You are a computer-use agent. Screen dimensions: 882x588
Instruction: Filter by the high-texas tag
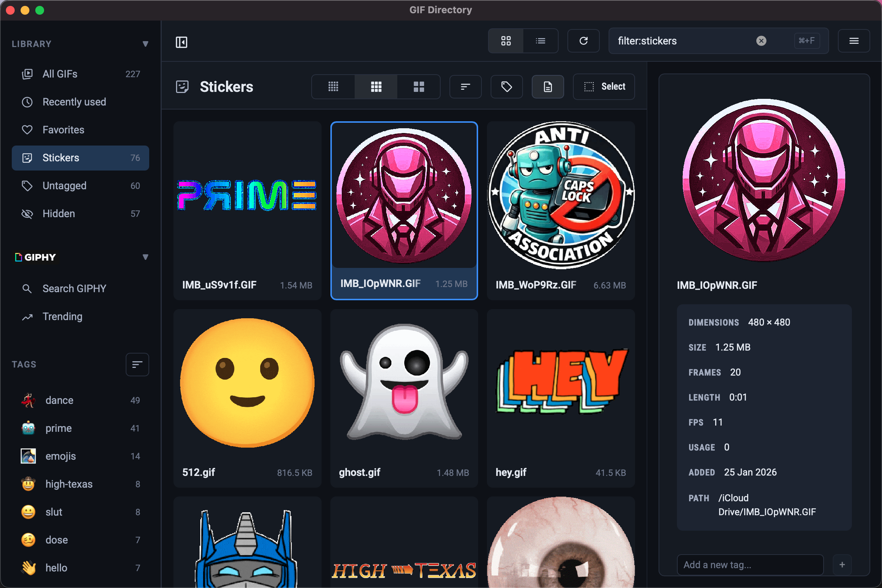pyautogui.click(x=80, y=484)
